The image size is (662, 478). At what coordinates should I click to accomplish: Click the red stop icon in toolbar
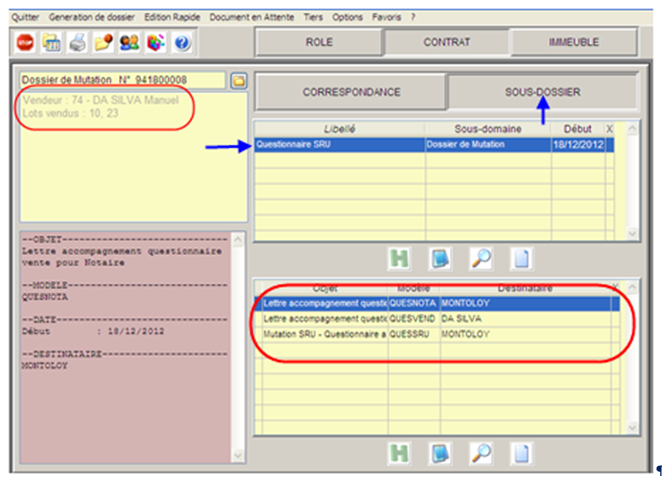pyautogui.click(x=25, y=43)
